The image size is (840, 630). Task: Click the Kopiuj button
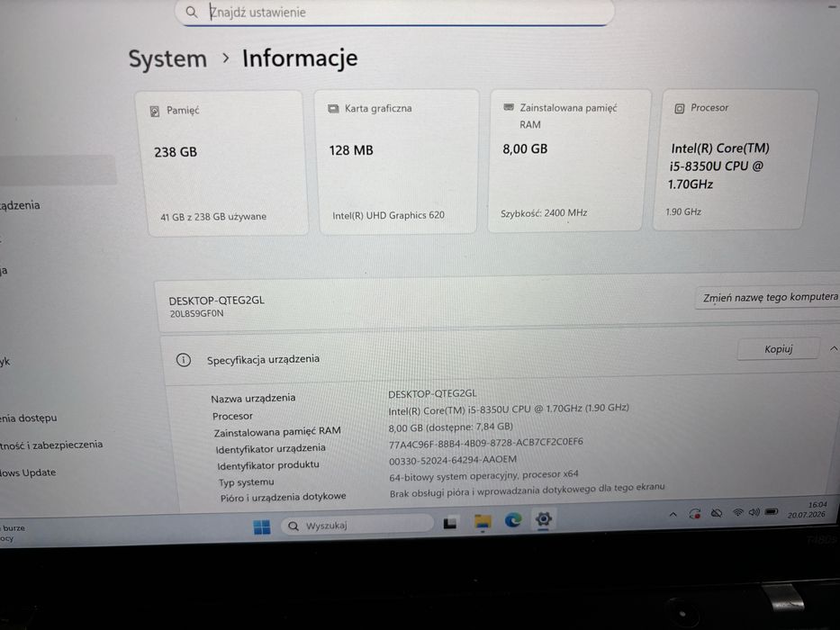click(x=778, y=349)
